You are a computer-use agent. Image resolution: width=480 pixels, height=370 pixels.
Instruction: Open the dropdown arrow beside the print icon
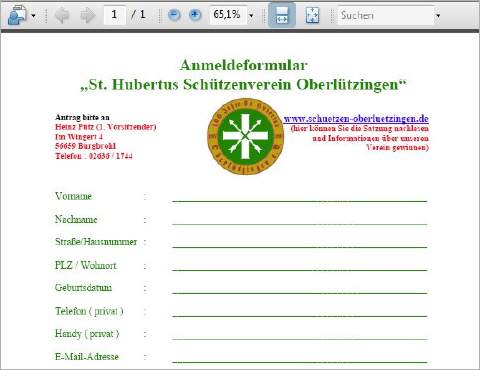33,16
